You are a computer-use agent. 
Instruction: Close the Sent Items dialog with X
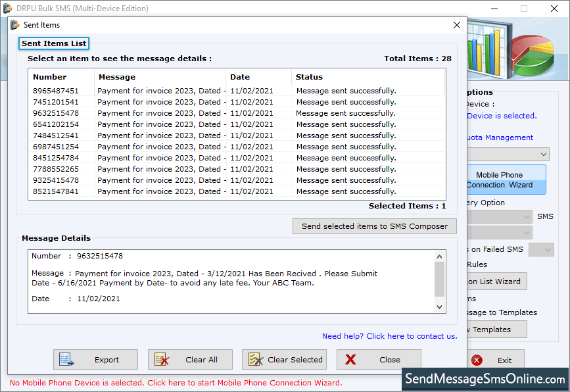click(457, 25)
